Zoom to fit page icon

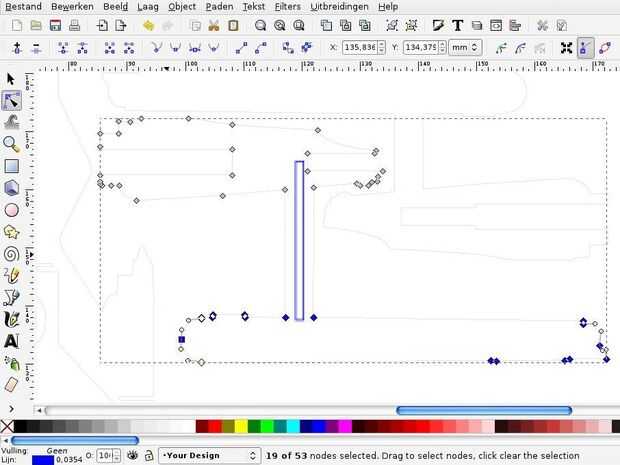pos(299,26)
